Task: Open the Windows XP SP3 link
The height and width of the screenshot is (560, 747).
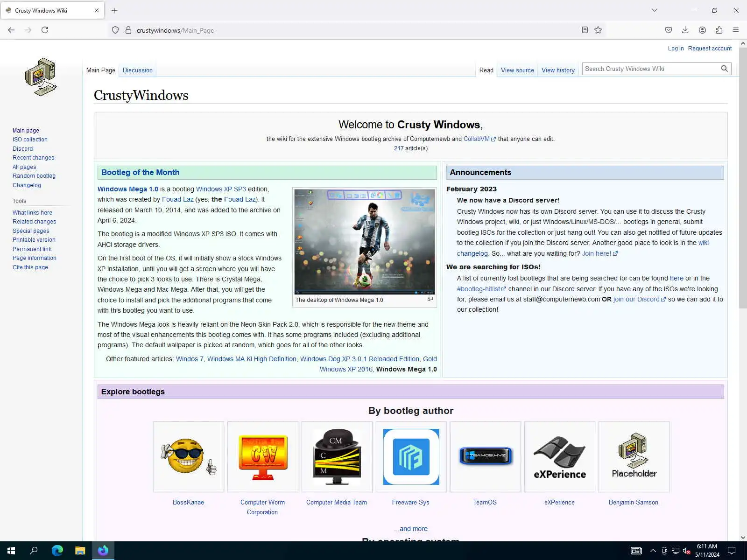Action: (221, 189)
